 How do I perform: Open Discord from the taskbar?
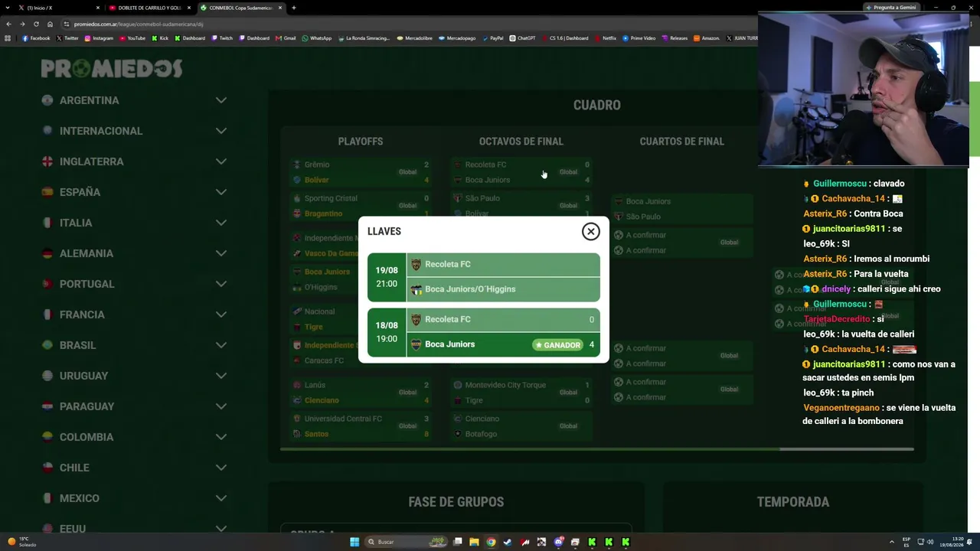click(x=558, y=542)
